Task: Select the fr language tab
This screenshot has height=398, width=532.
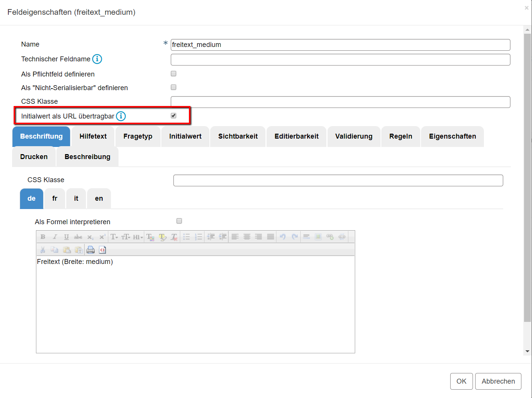Action: coord(55,199)
